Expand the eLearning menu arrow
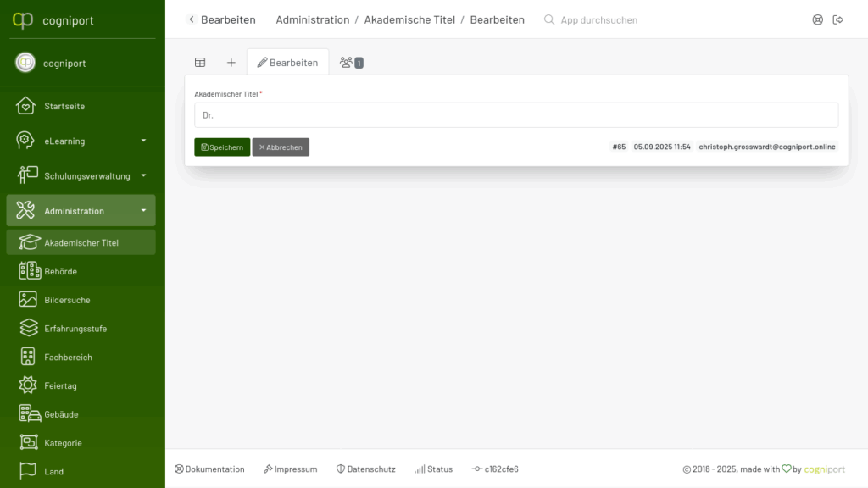This screenshot has width=868, height=488. click(x=143, y=141)
